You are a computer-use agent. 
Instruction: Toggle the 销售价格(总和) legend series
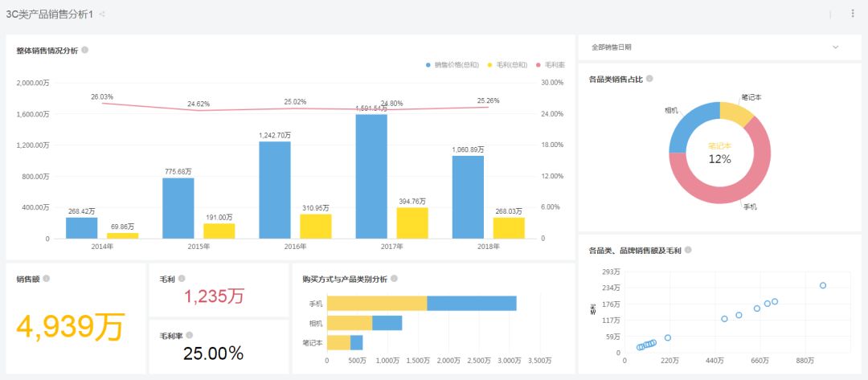[x=452, y=65]
